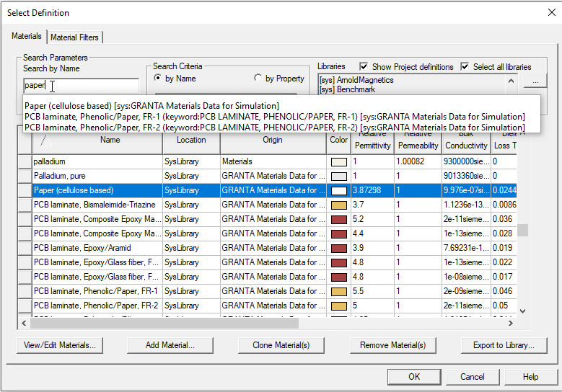Click the palladium color swatch
Screen dimensions: 562x392
[x=338, y=162]
